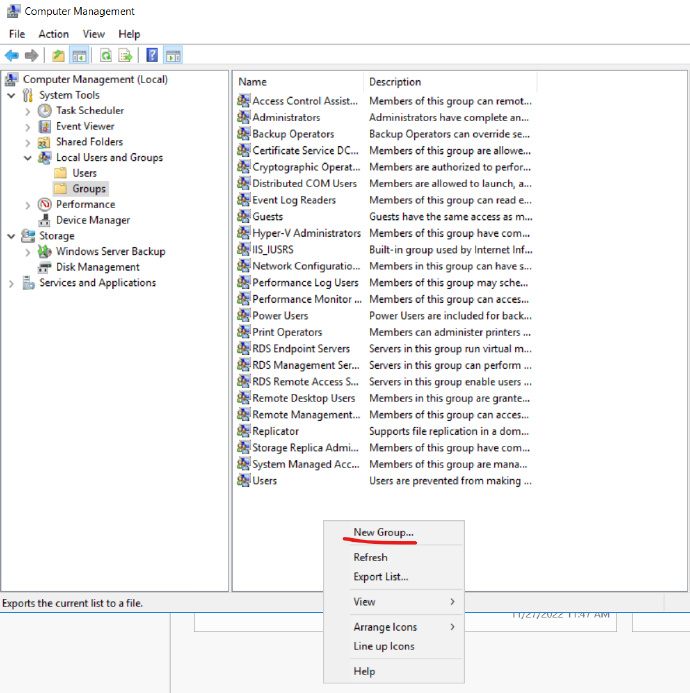Viewport: 690px width, 693px height.
Task: Open the Help menu in menu bar
Action: click(x=129, y=34)
